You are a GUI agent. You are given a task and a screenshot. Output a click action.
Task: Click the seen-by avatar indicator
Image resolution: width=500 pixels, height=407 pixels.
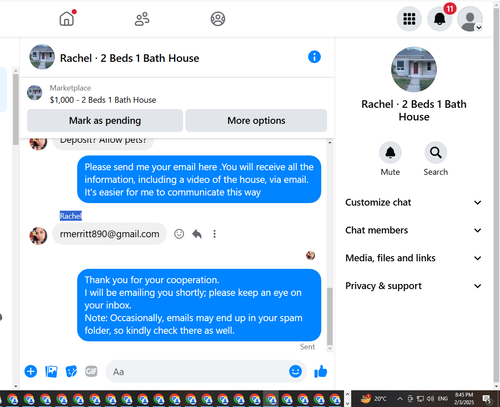pyautogui.click(x=310, y=256)
